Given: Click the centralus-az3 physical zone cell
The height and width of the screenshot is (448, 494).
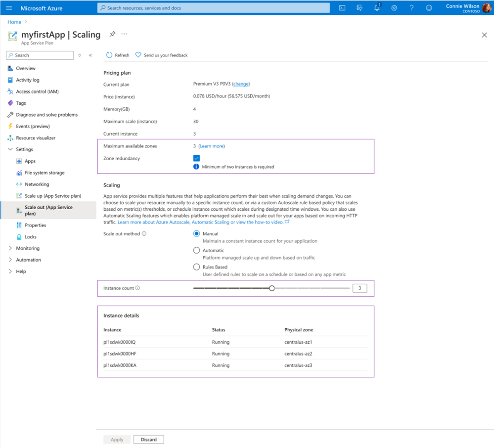Looking at the screenshot, I should coord(298,365).
